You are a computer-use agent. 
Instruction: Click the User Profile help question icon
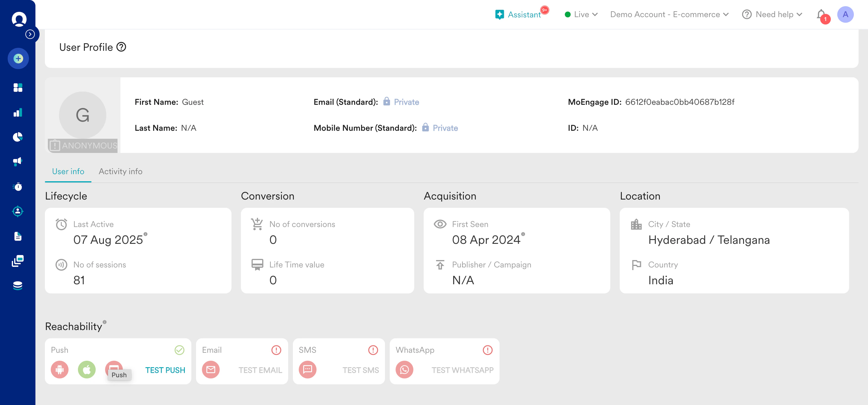pyautogui.click(x=121, y=47)
